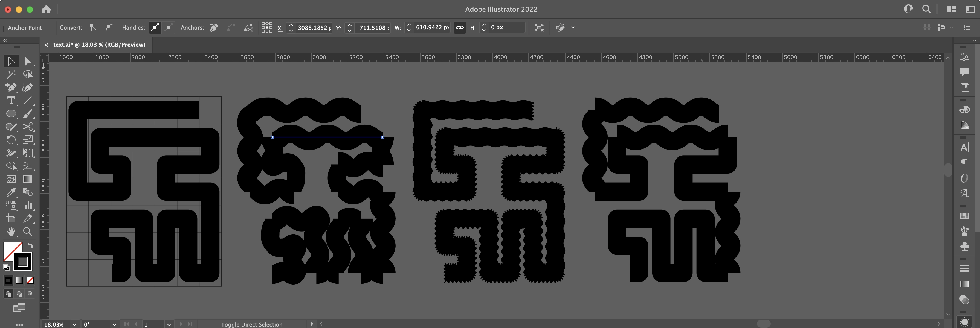
Task: Open the Paragraph panel icon
Action: (x=964, y=163)
